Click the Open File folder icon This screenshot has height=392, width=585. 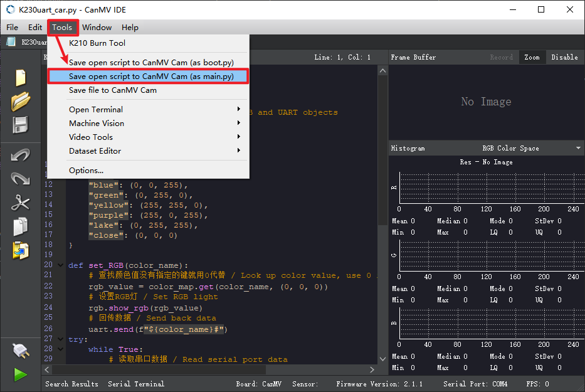pyautogui.click(x=21, y=101)
